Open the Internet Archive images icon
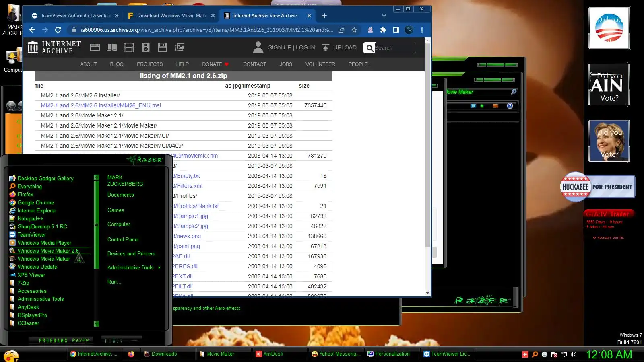Image resolution: width=644 pixels, height=362 pixels. tap(180, 47)
